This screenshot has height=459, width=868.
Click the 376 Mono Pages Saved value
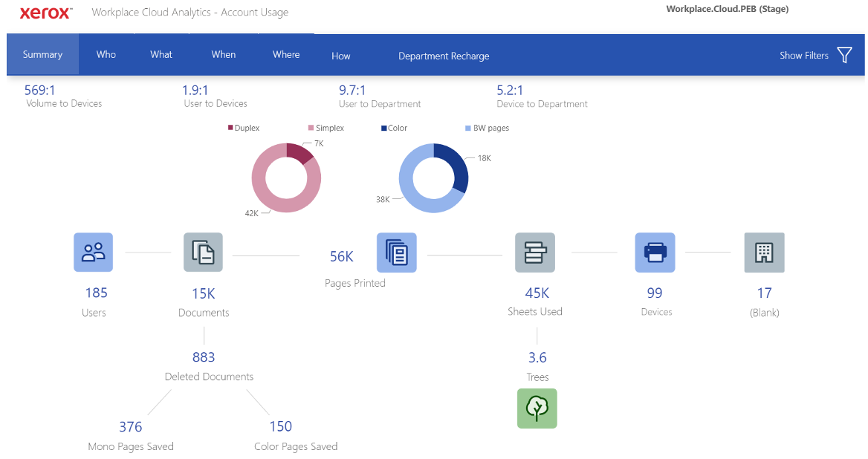point(131,427)
